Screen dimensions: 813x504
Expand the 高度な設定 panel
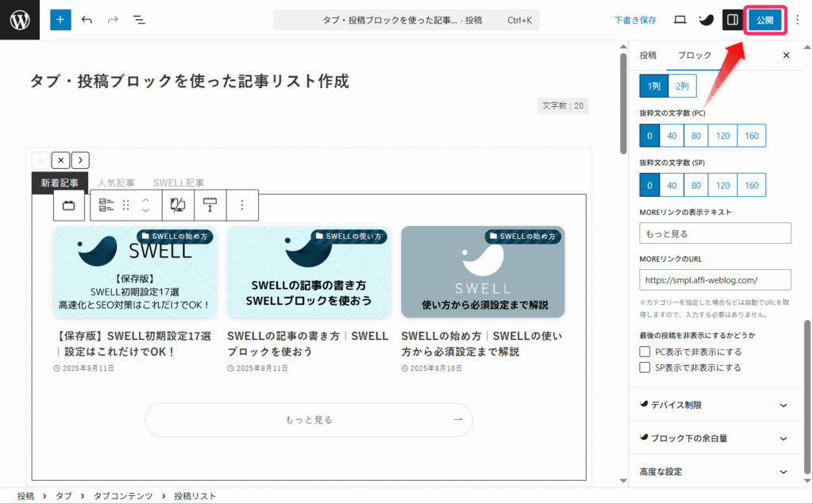715,471
